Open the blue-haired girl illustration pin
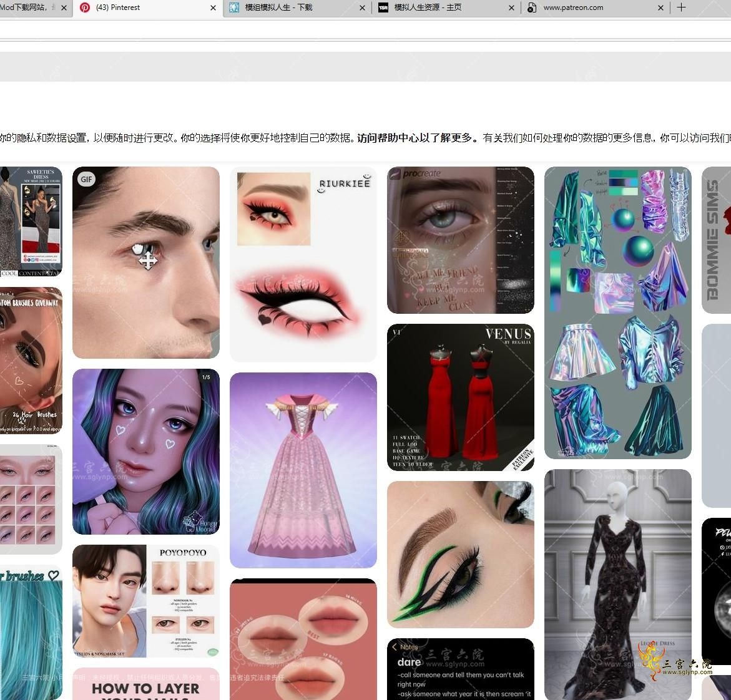The height and width of the screenshot is (700, 731). pos(146,452)
